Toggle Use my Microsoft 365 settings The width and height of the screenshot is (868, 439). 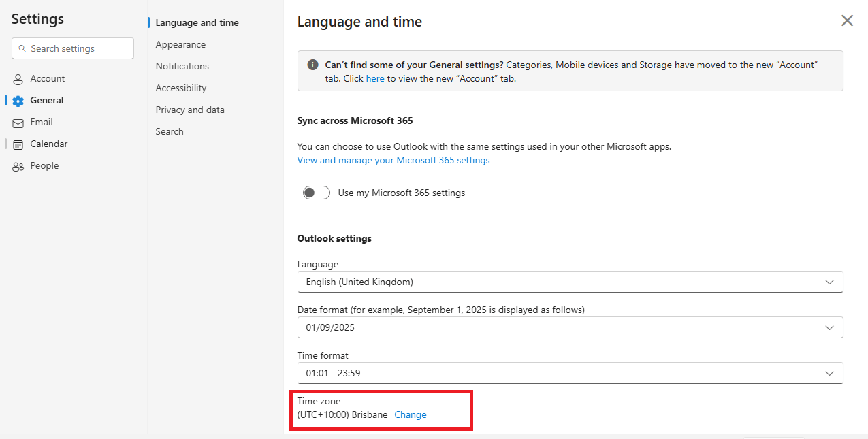point(317,193)
